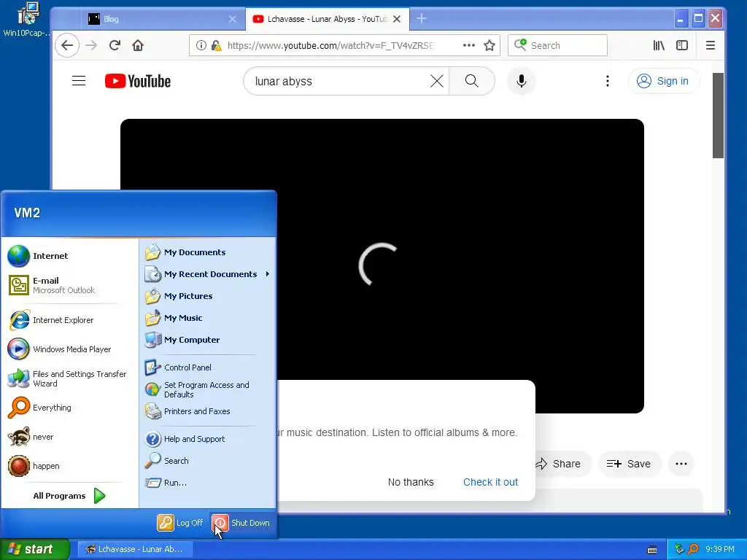Image resolution: width=747 pixels, height=560 pixels.
Task: Launch the 'happen' program
Action: pos(34,466)
